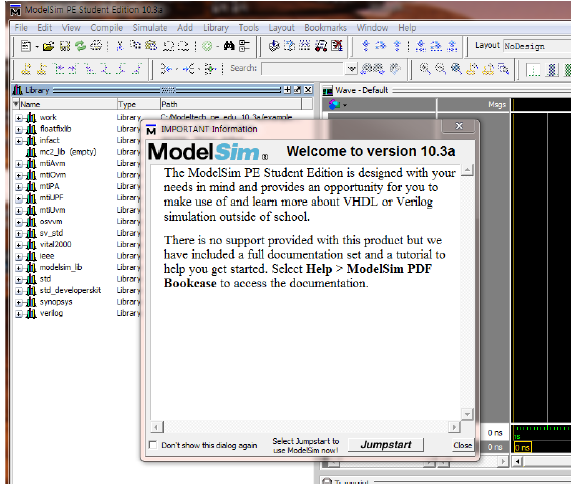Select the synopsys library row
The height and width of the screenshot is (492, 576).
(x=77, y=302)
